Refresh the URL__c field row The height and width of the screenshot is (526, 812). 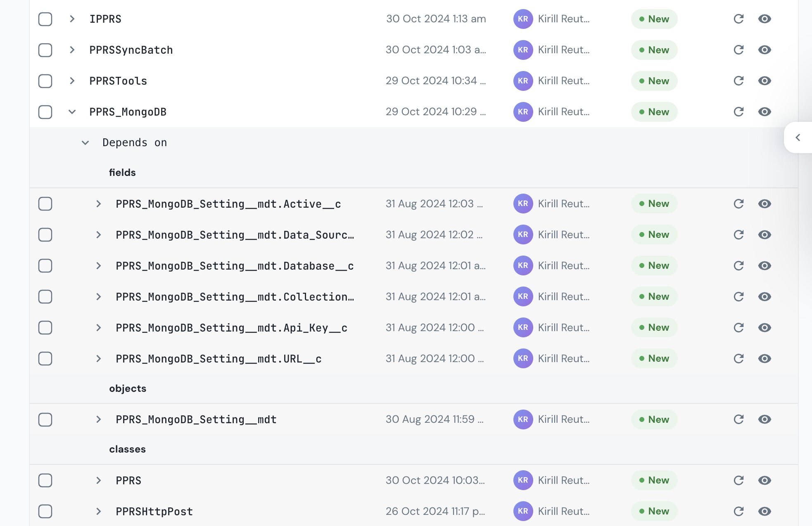738,358
